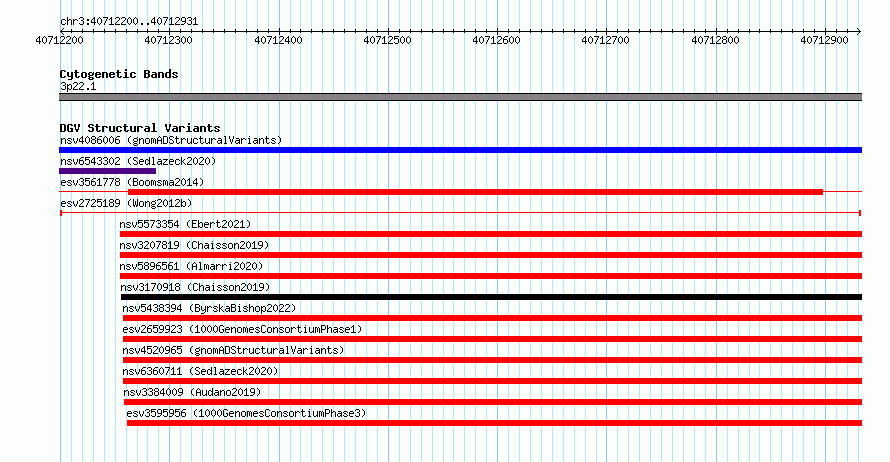Select the red bar under esv2659923
Image resolution: width=890 pixels, height=462 pixels.
[492, 339]
